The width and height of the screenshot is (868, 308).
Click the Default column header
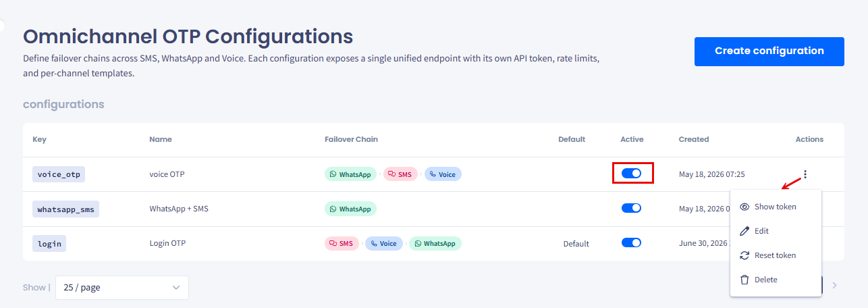[572, 139]
